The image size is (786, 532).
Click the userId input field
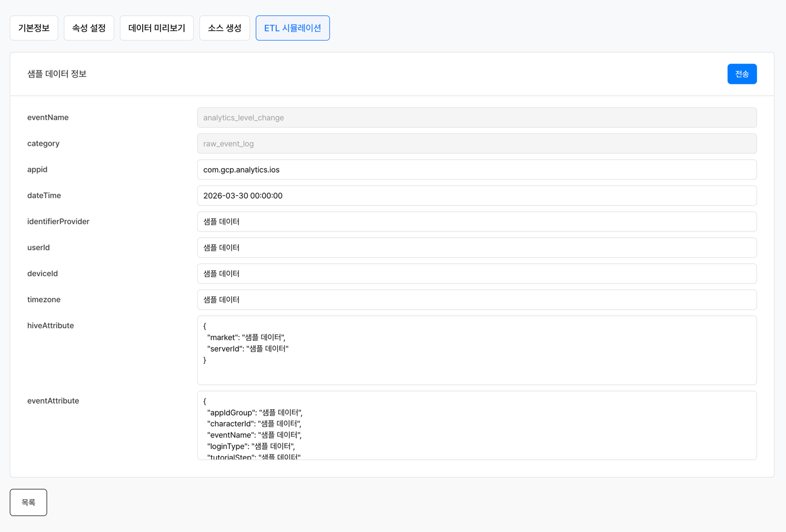[476, 248]
